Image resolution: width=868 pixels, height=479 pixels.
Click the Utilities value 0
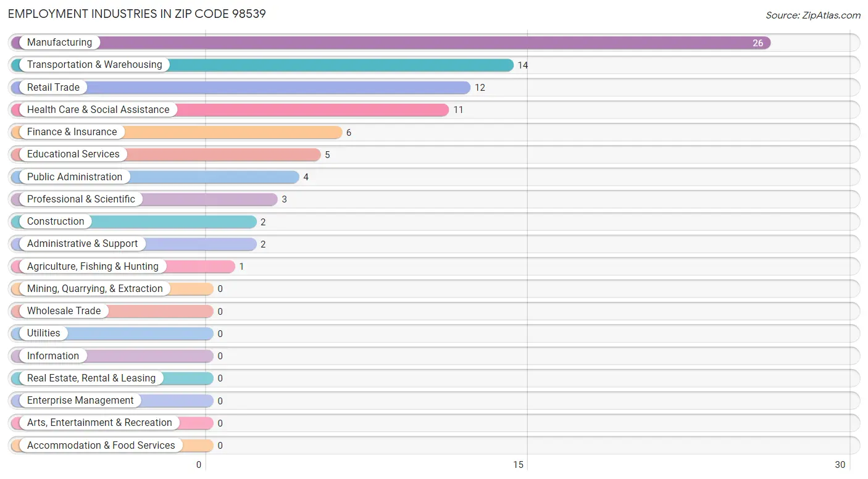pyautogui.click(x=220, y=334)
